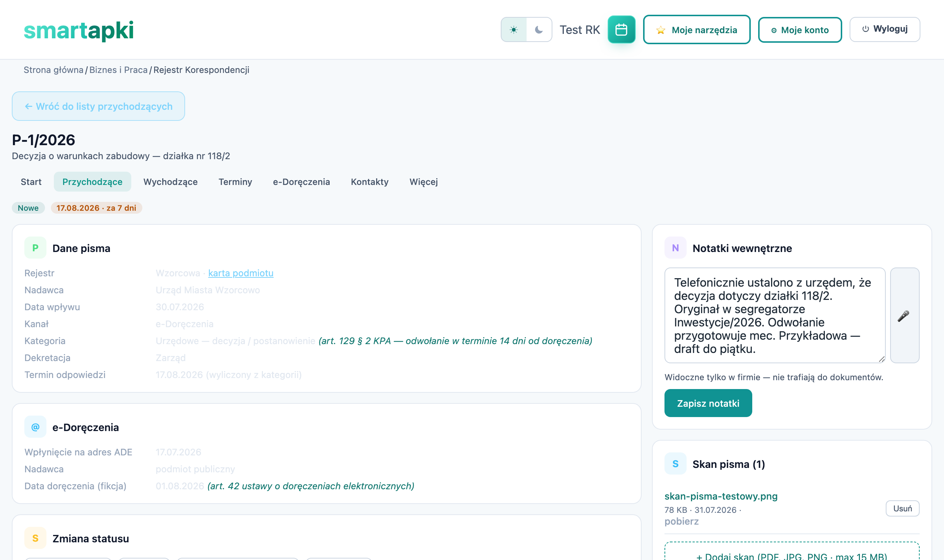Click the art. 42 ustawy note text

point(311,486)
